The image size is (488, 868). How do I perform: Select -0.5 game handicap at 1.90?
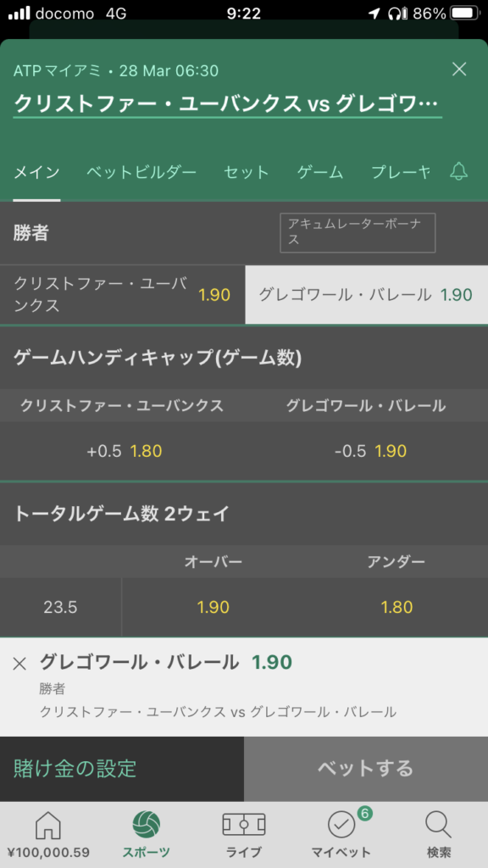[366, 451]
